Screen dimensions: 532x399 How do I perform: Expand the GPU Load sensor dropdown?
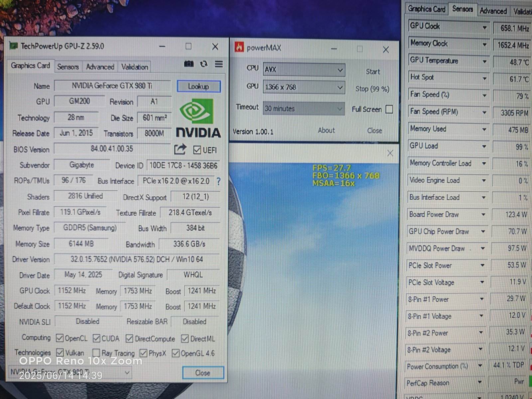point(484,147)
